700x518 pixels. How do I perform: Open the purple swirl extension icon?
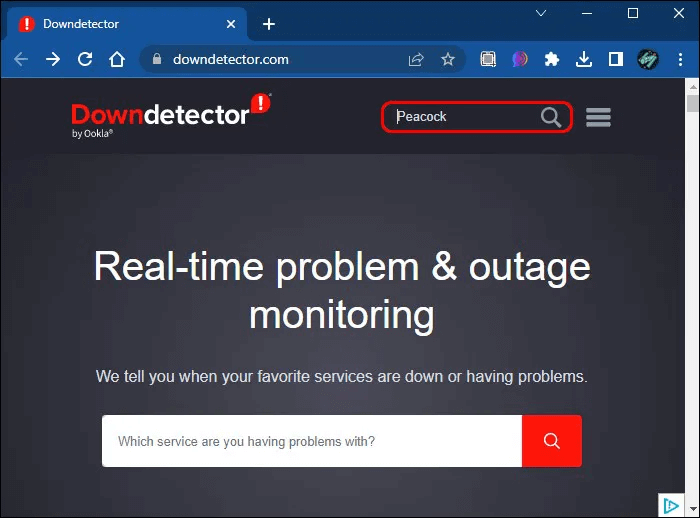point(520,59)
